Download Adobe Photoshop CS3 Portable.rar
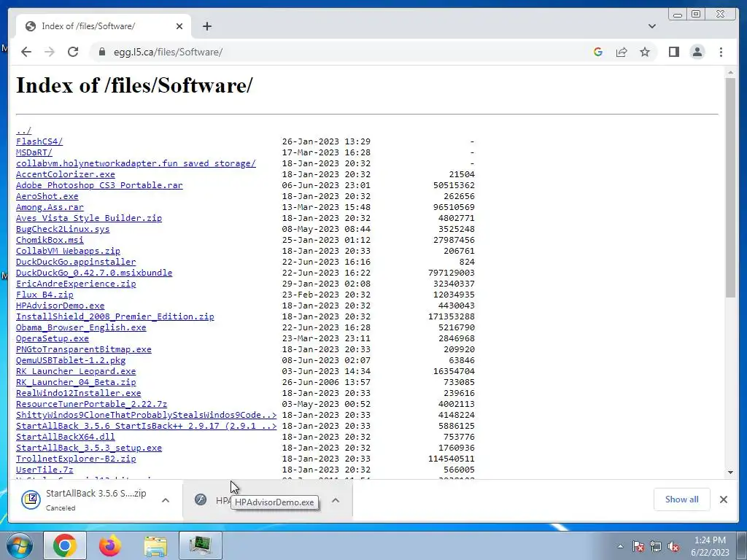Screen dimensions: 747x560 click(x=99, y=185)
